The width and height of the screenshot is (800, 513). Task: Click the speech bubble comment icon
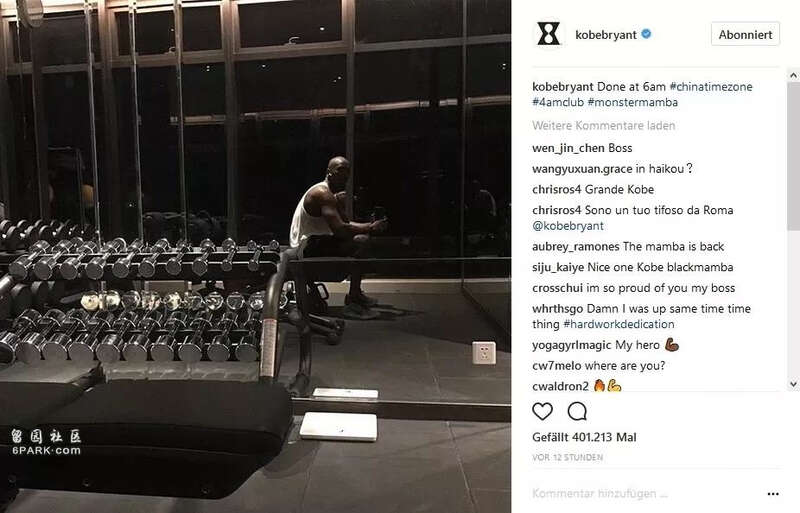[577, 411]
